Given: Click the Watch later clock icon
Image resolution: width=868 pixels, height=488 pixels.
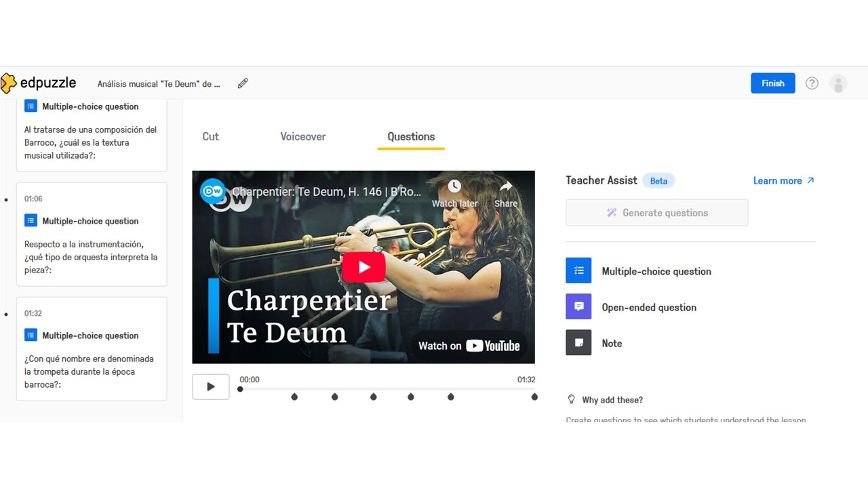Looking at the screenshot, I should [454, 186].
